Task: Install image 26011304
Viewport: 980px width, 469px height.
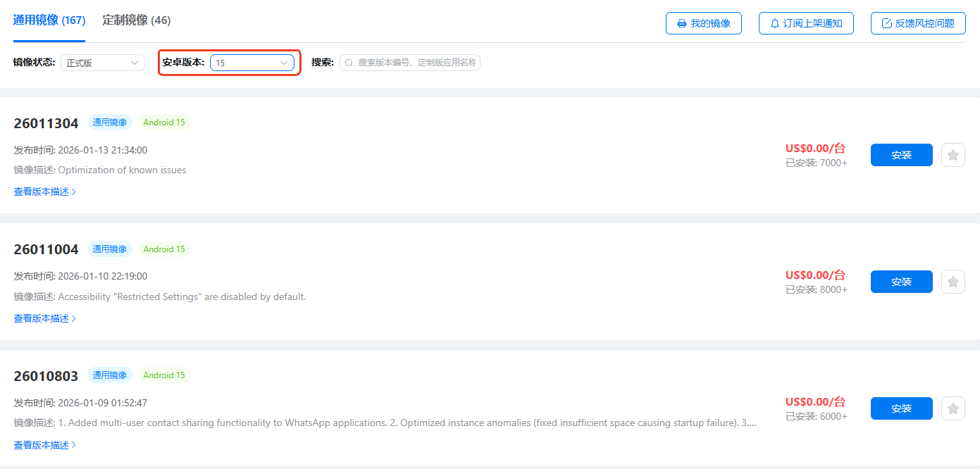Action: click(x=901, y=155)
